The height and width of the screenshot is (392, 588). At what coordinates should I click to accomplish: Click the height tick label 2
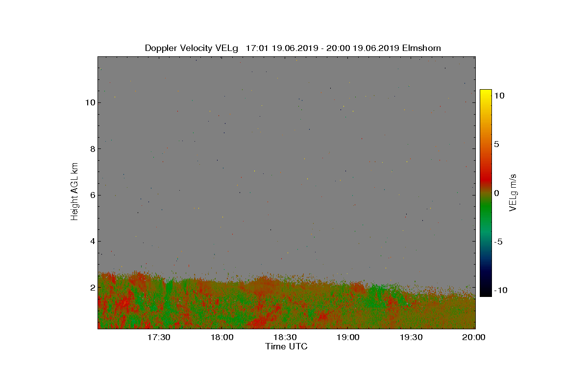tap(92, 287)
